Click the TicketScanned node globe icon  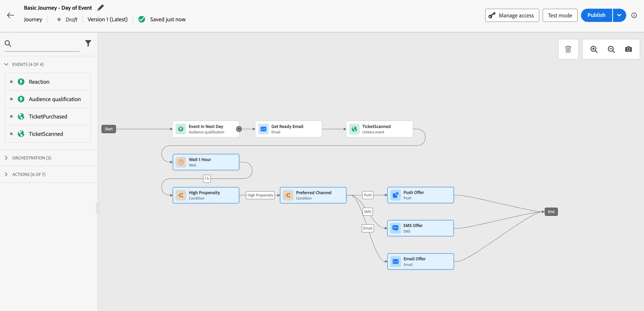354,129
